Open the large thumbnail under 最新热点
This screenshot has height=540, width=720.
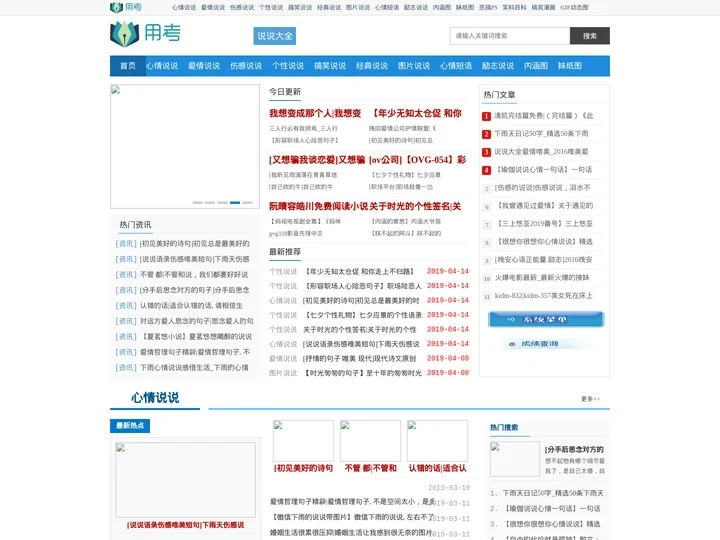[x=186, y=479]
